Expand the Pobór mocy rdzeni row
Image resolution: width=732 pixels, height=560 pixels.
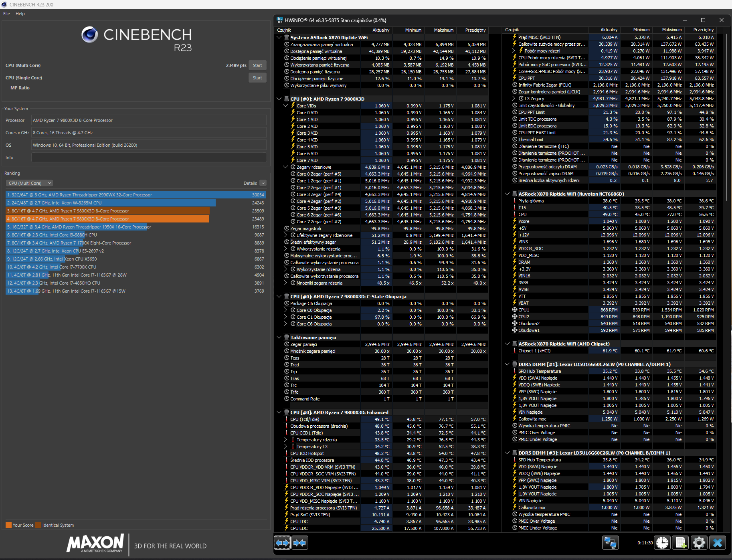pyautogui.click(x=514, y=51)
